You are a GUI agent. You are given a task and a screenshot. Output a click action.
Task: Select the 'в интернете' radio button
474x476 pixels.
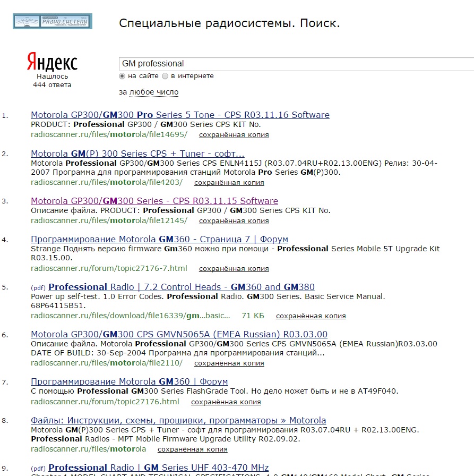165,76
